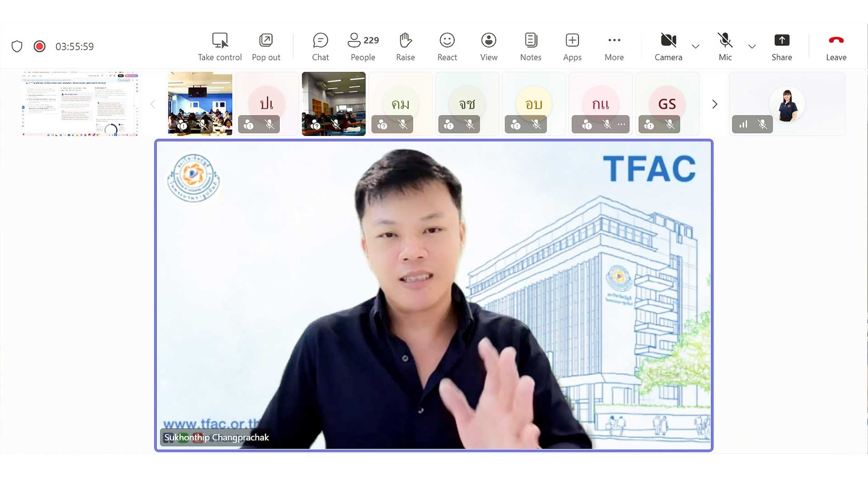Viewport: 868px width, 488px height.
Task: Select participant tile ปเ
Action: 267,104
